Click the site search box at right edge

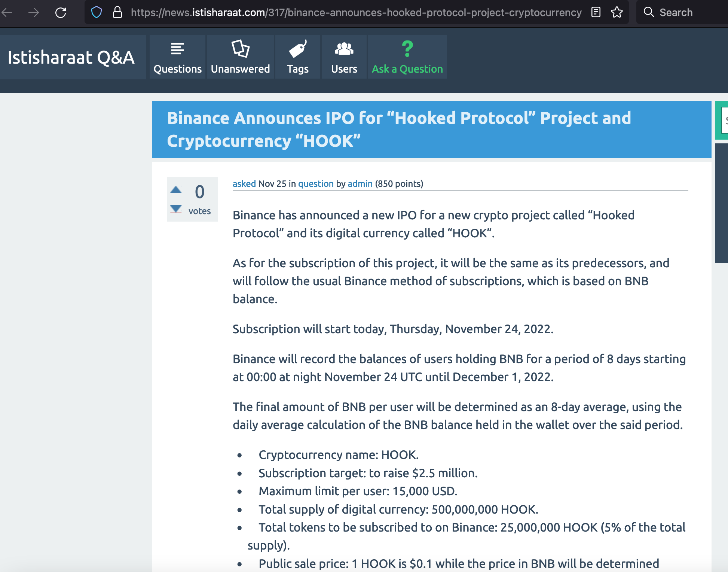click(725, 120)
